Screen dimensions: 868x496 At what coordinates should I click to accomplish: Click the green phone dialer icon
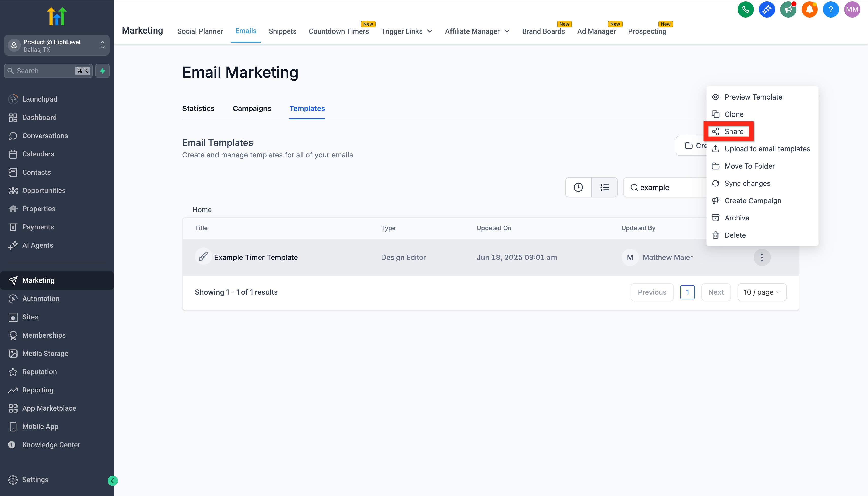(745, 10)
